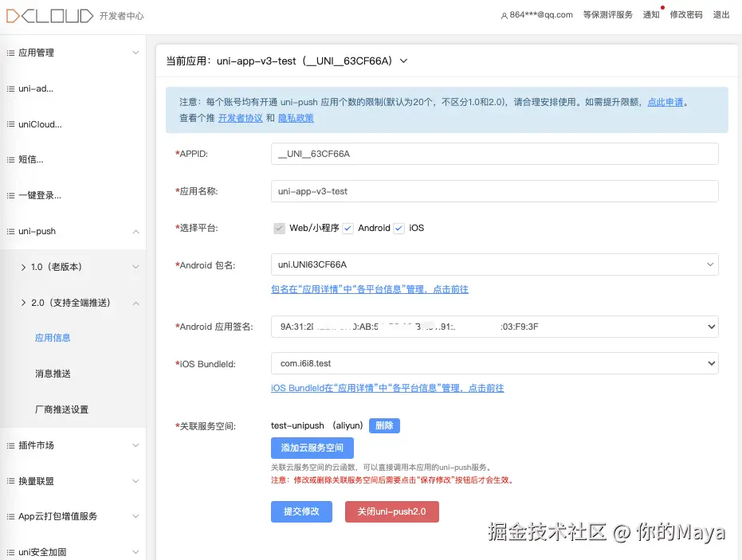Click list icon beside App云打包增值服务
This screenshot has height=560, width=742.
[x=10, y=516]
